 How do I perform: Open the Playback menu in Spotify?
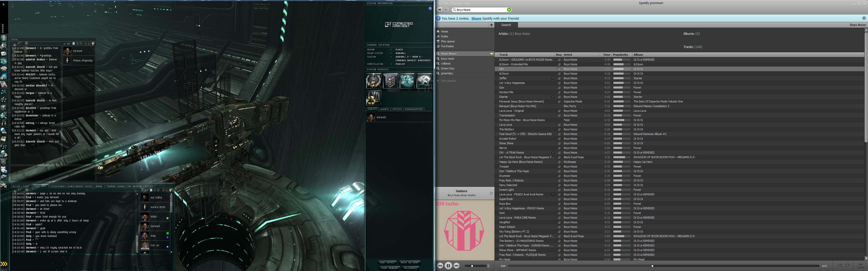456,3
